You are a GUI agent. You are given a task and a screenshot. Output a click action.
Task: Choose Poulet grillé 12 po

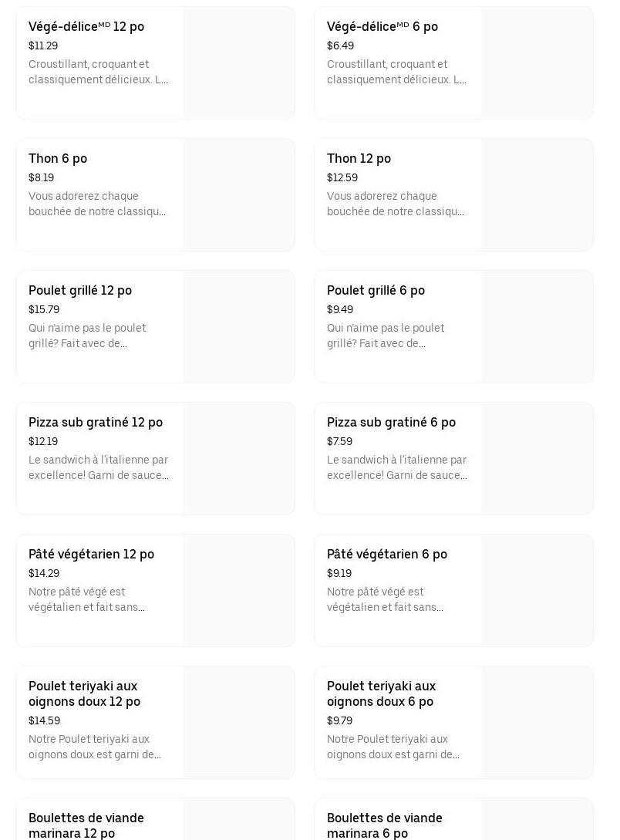tap(80, 291)
